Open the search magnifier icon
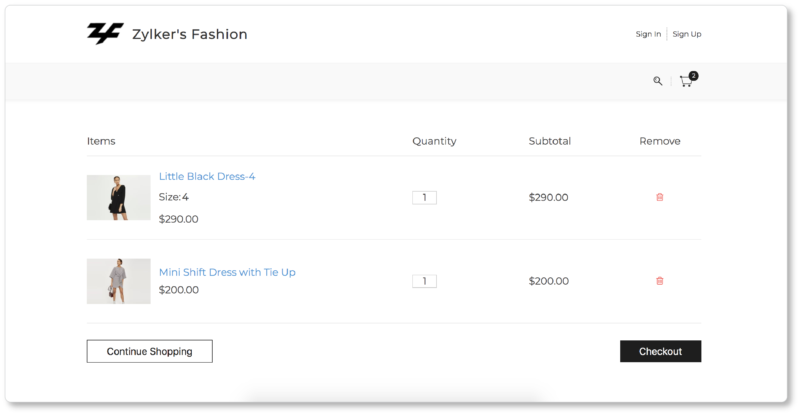800x415 pixels. tap(658, 81)
